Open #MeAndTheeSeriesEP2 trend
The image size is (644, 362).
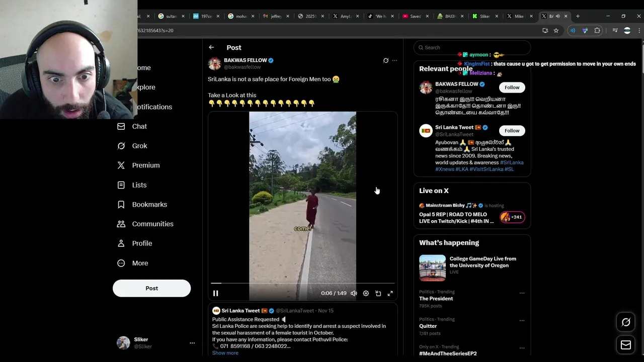pyautogui.click(x=448, y=353)
